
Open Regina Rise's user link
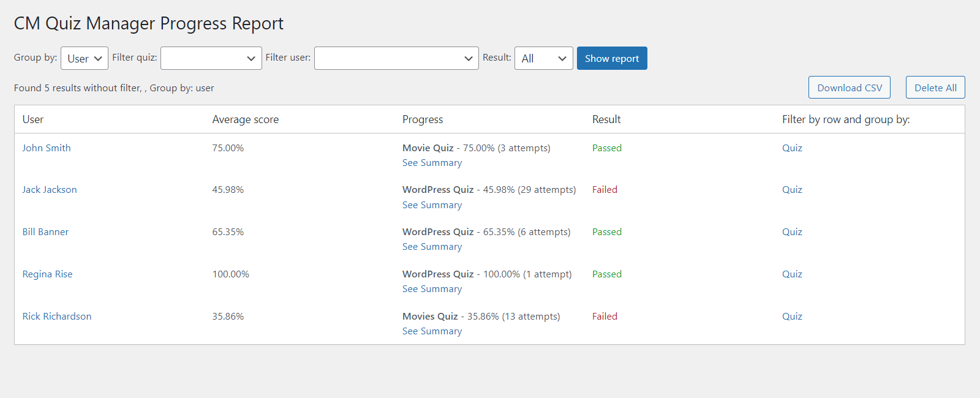[x=47, y=274]
